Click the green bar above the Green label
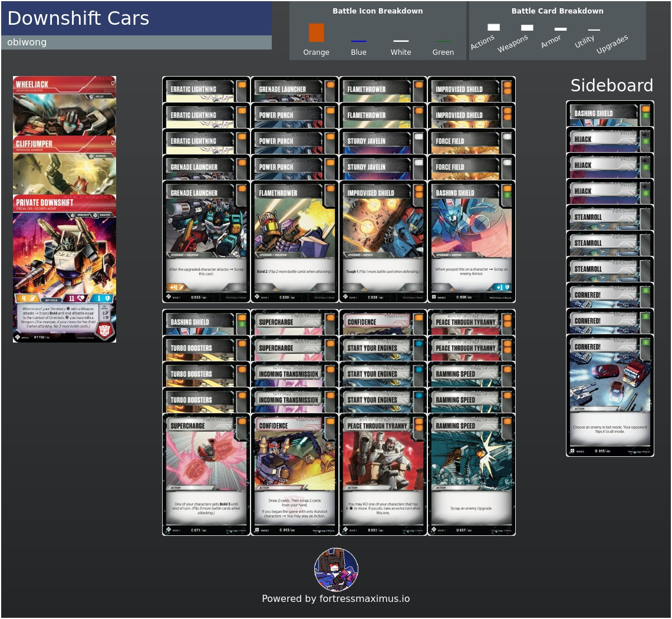Screen dimensions: 672x619 tap(443, 42)
